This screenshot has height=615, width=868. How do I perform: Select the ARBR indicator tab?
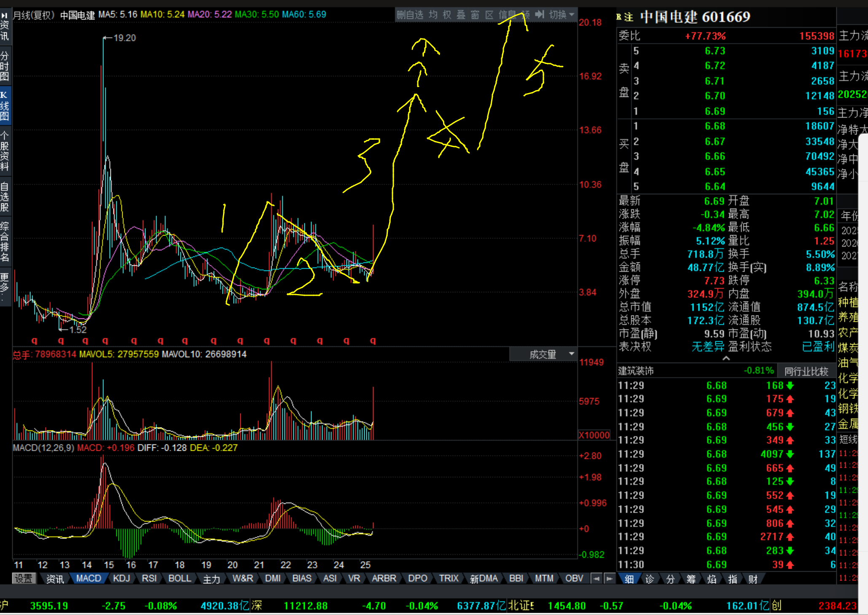(x=384, y=578)
